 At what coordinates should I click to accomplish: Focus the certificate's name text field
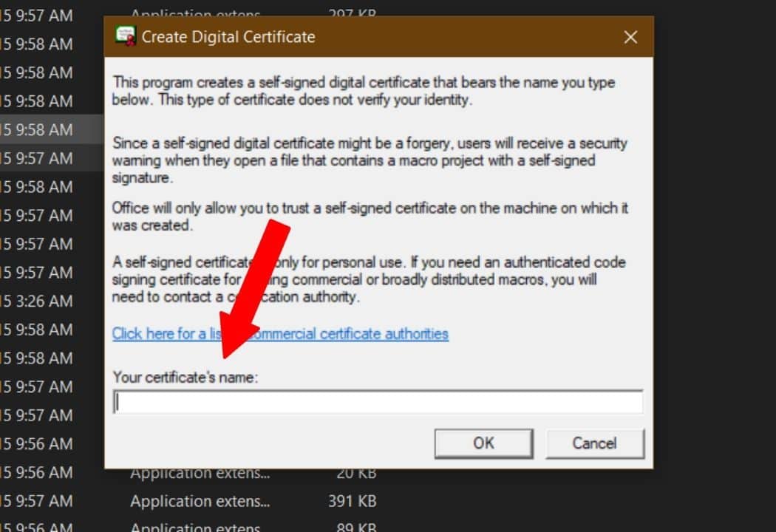pos(377,403)
